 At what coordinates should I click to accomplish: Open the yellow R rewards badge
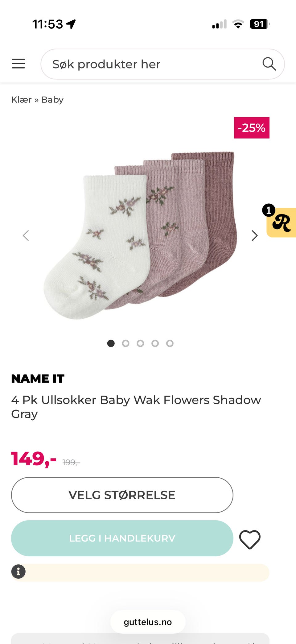[281, 222]
